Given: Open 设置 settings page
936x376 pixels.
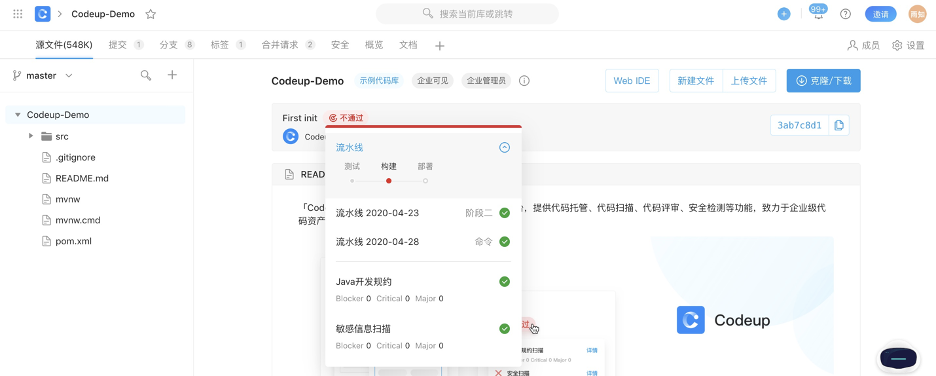Looking at the screenshot, I should tap(908, 45).
